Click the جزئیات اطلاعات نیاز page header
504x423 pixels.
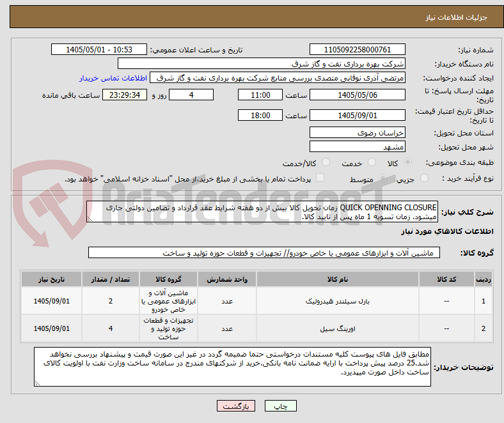[x=456, y=17]
